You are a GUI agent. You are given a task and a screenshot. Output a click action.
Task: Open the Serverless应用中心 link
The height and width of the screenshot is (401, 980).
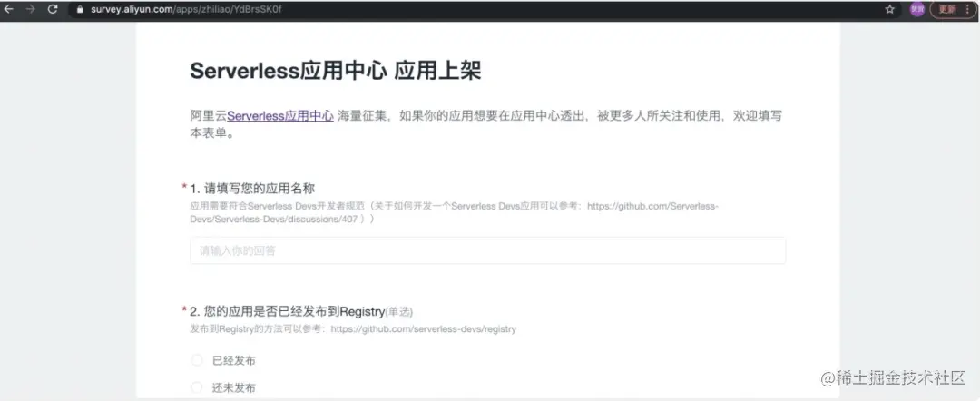coord(280,115)
